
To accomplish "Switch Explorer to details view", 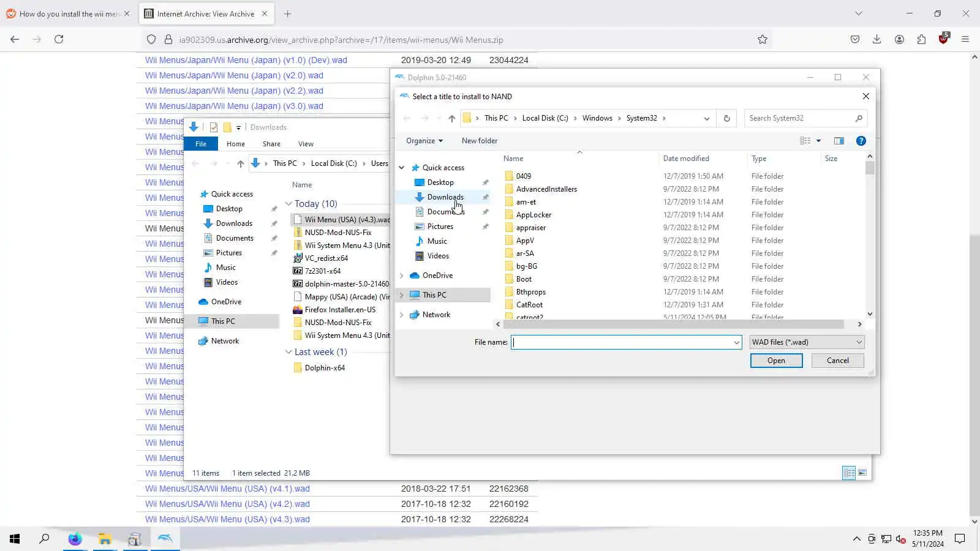I will (849, 473).
